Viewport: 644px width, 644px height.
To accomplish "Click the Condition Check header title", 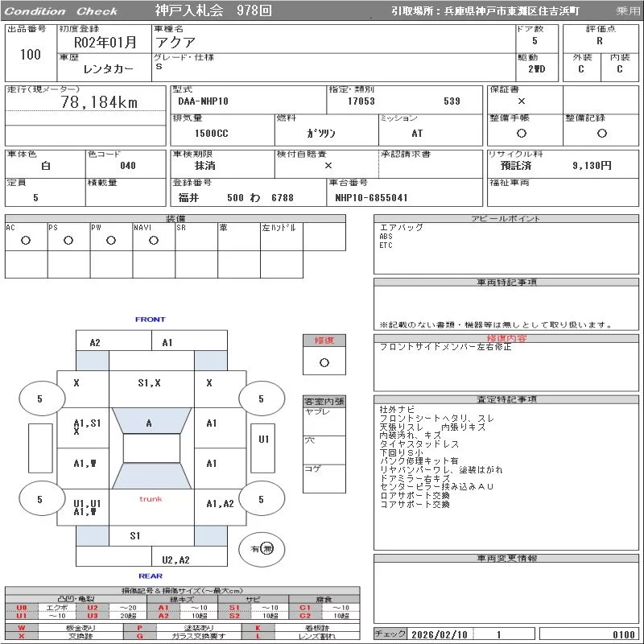I will click(61, 11).
